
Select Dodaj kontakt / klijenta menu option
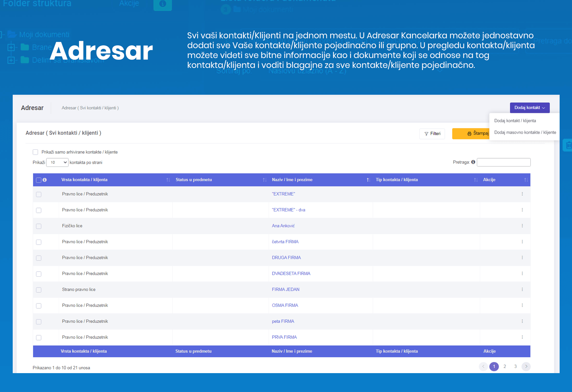point(515,121)
